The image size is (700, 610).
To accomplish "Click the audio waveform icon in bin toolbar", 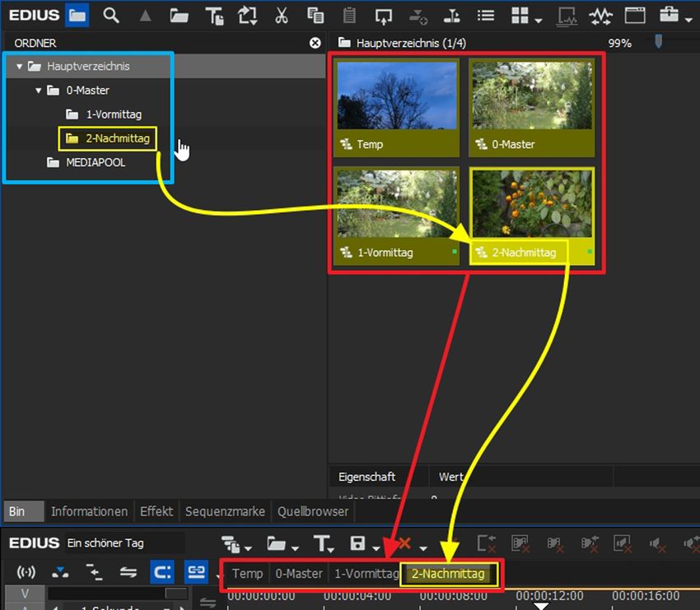I will point(600,15).
